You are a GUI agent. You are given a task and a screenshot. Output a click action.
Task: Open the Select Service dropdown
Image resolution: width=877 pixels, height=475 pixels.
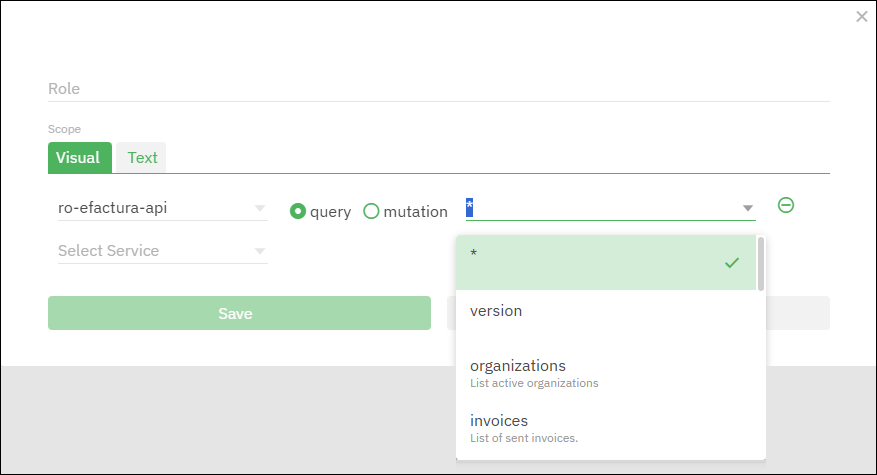pos(163,251)
